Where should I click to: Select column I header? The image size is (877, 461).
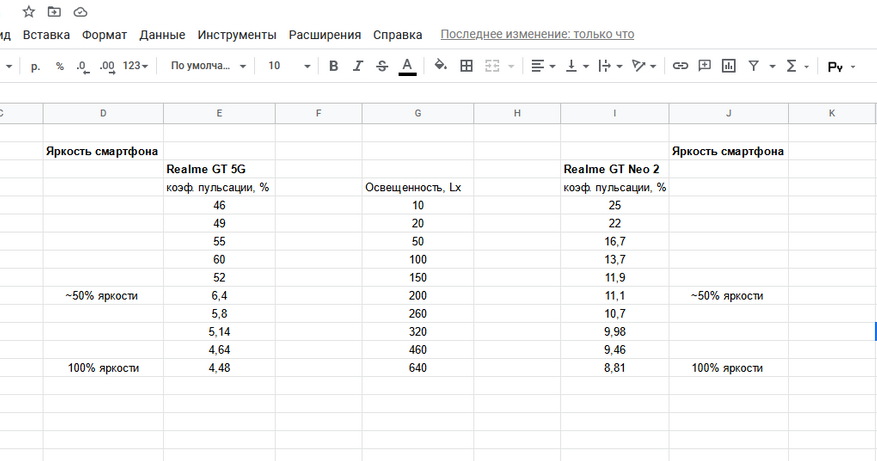[615, 113]
